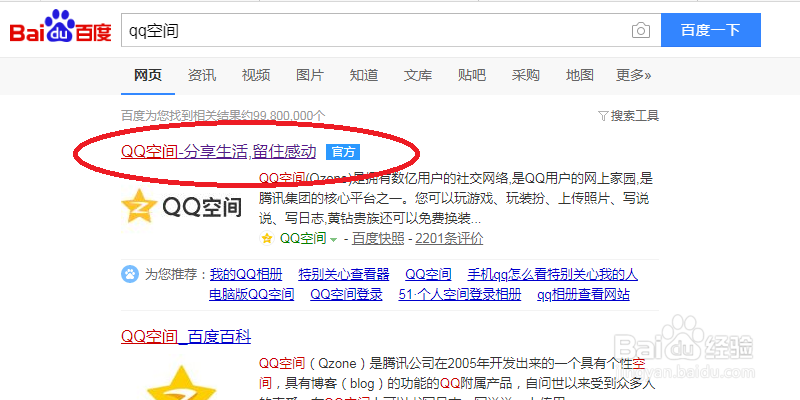
Task: Click the 百度百科 result star thumbnail
Action: tap(181, 383)
